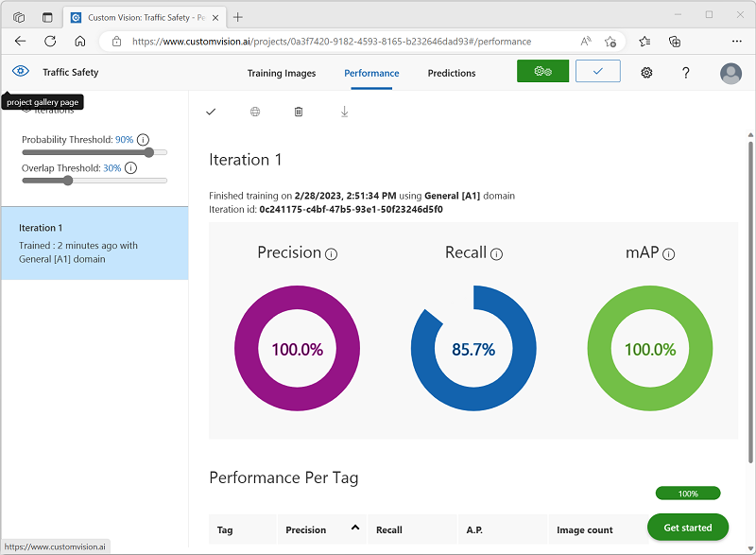
Task: Click the Get started button
Action: [687, 528]
